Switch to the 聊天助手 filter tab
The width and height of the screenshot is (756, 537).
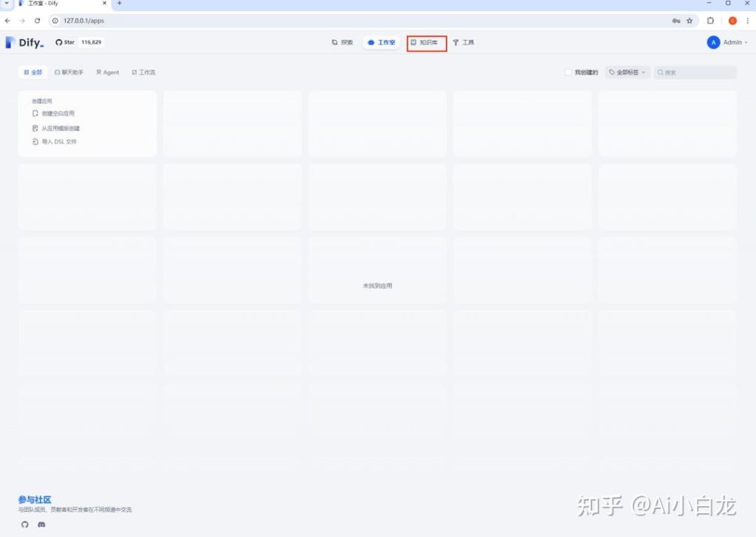pyautogui.click(x=69, y=72)
